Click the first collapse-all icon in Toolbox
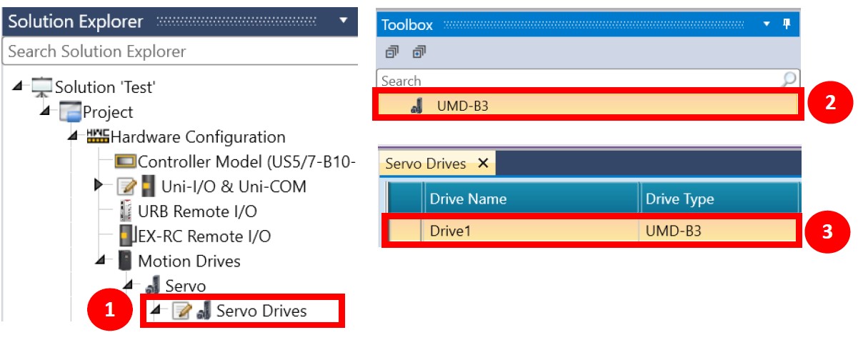This screenshot has width=868, height=350. [x=391, y=52]
